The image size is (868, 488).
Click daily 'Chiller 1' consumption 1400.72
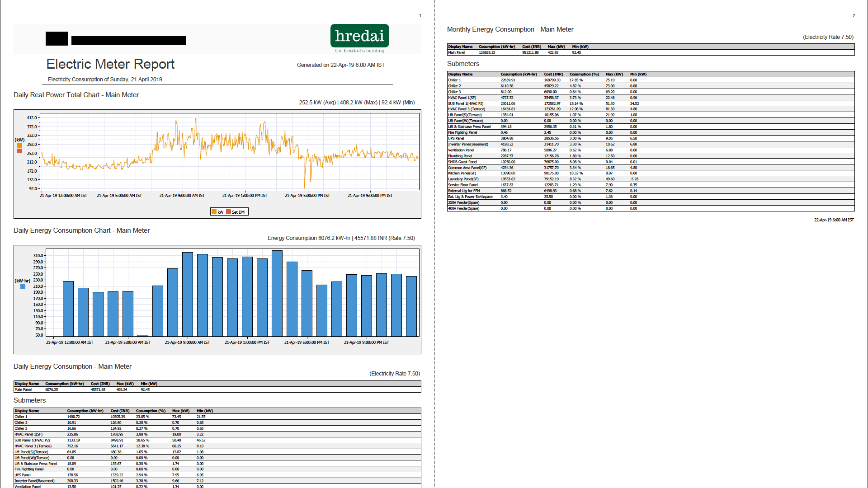coord(73,417)
